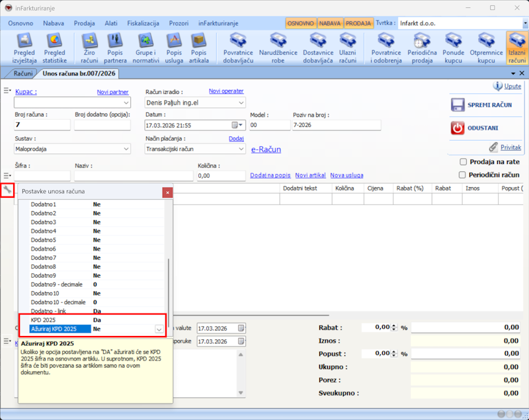Switch to the Računi tab

pos(23,73)
